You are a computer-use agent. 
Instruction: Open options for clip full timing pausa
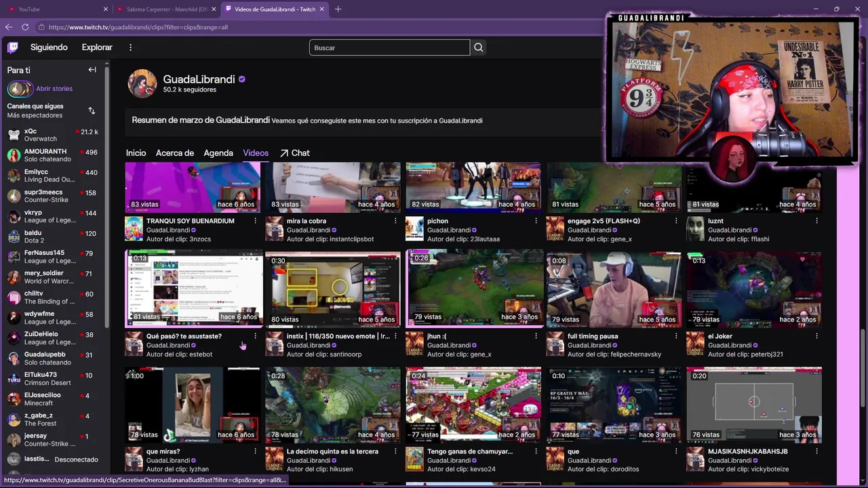point(676,336)
